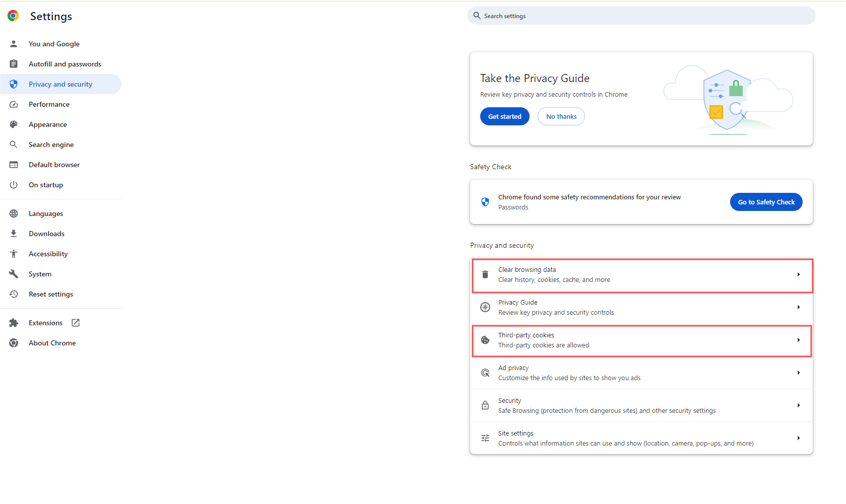This screenshot has height=504, width=846.
Task: Click the padlock icon in Security row
Action: tap(485, 405)
